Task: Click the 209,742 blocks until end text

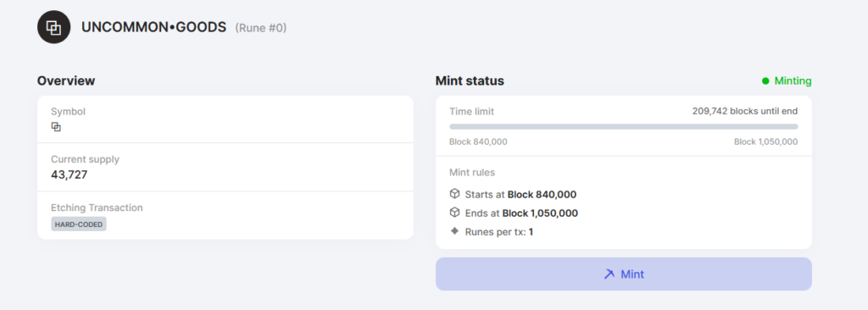Action: point(745,111)
